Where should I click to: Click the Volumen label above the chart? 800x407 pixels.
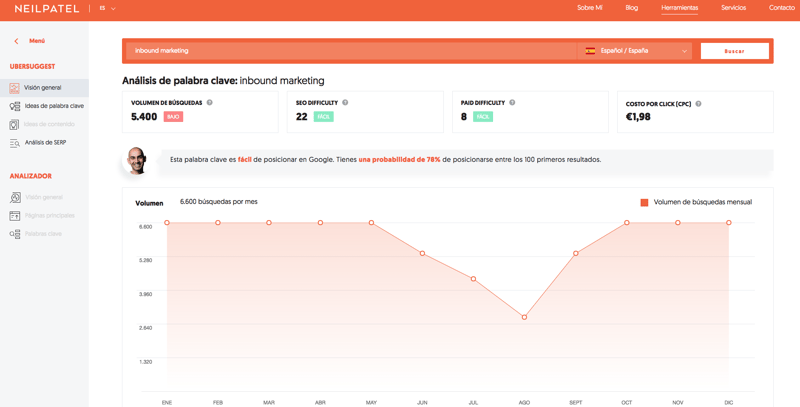click(149, 203)
